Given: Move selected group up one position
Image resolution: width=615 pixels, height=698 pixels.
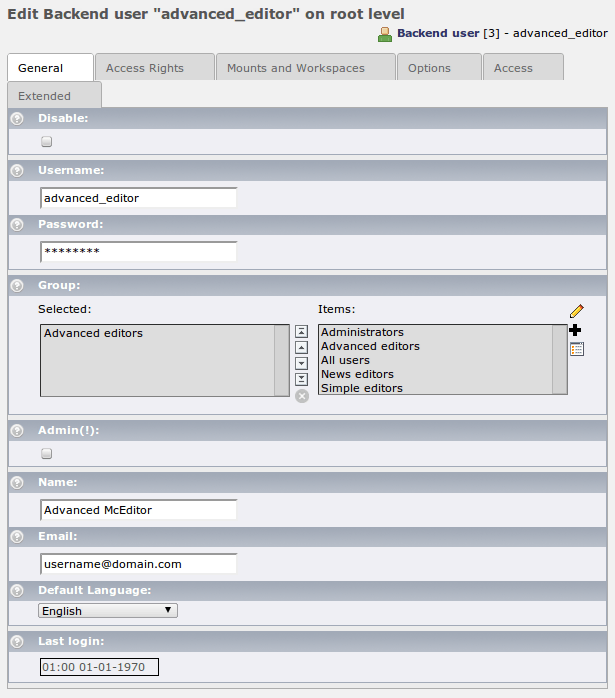Looking at the screenshot, I should click(x=301, y=347).
